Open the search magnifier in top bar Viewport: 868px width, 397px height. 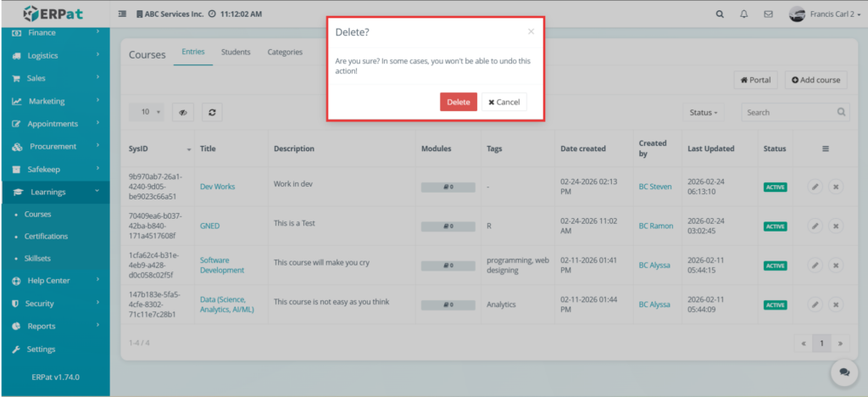pyautogui.click(x=720, y=14)
